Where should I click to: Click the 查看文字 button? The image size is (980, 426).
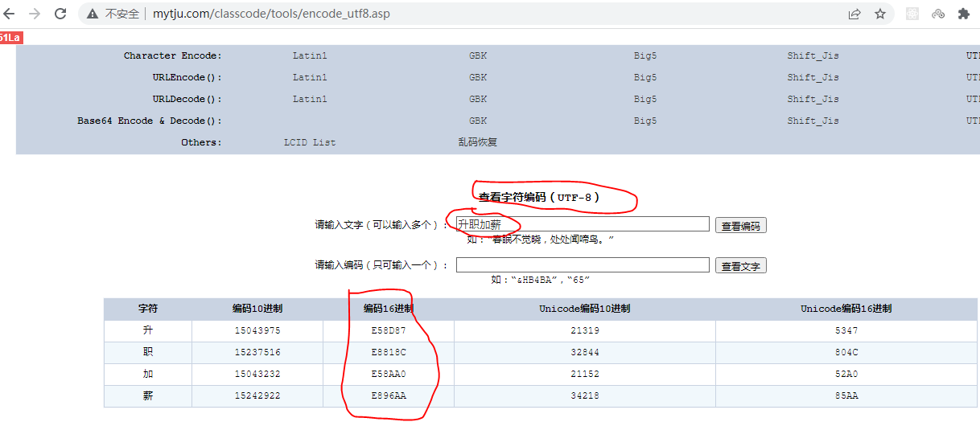pyautogui.click(x=740, y=266)
